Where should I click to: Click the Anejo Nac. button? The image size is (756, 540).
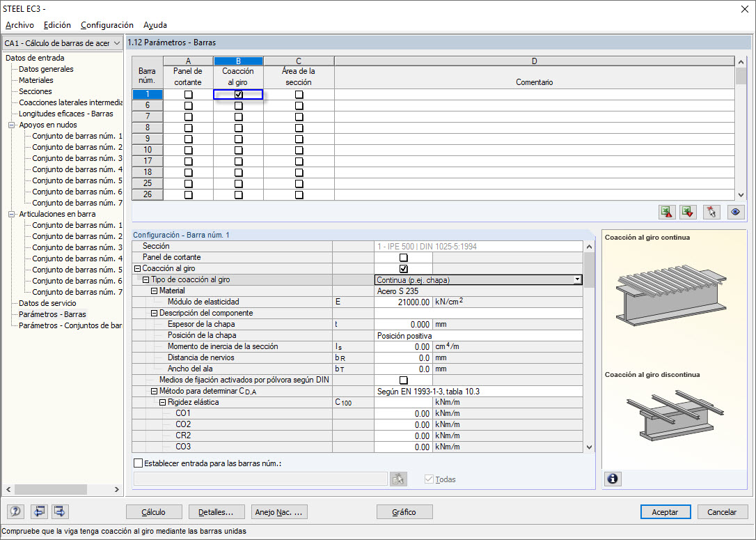(279, 512)
